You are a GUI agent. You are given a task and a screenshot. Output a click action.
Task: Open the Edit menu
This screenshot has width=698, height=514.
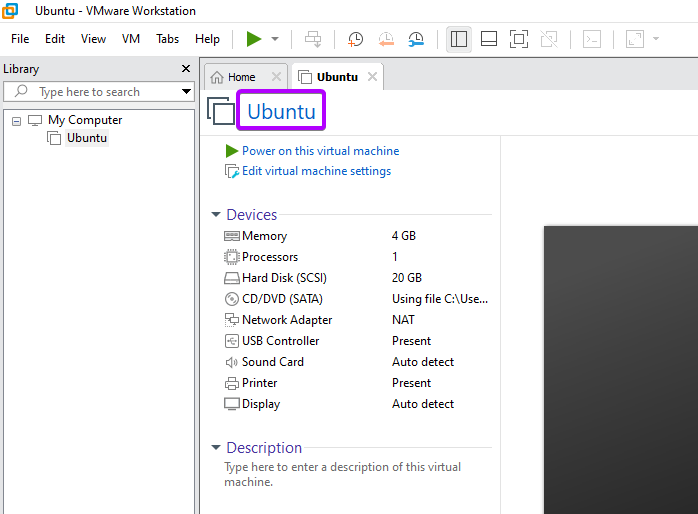[55, 39]
